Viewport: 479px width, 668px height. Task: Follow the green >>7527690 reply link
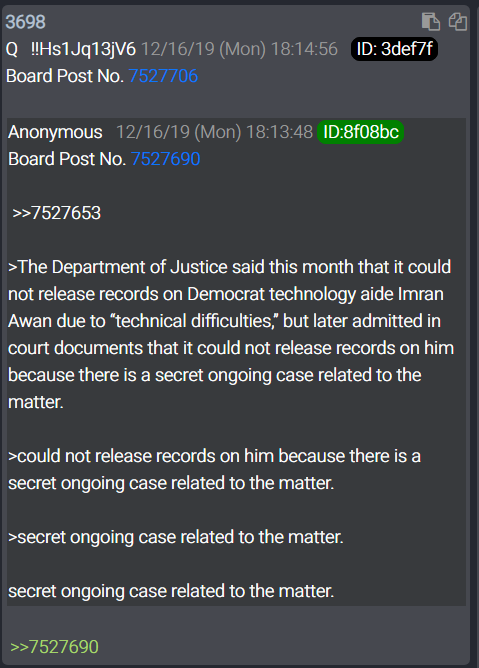click(x=54, y=647)
